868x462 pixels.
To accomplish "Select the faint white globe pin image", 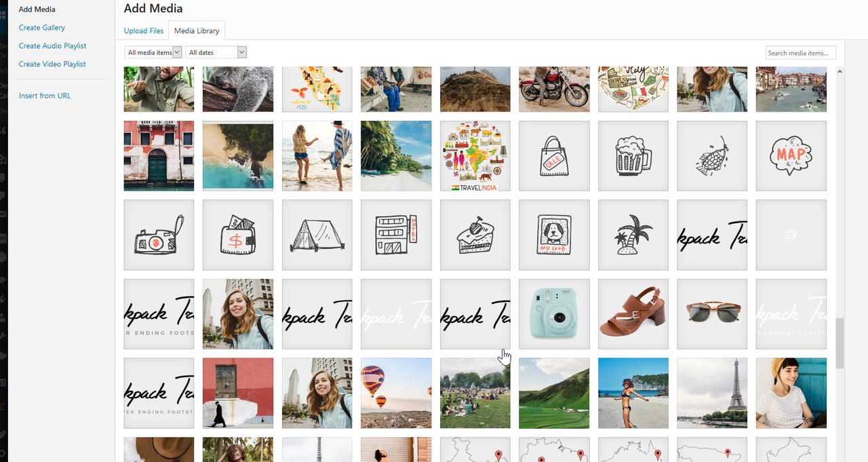I will coord(791,235).
